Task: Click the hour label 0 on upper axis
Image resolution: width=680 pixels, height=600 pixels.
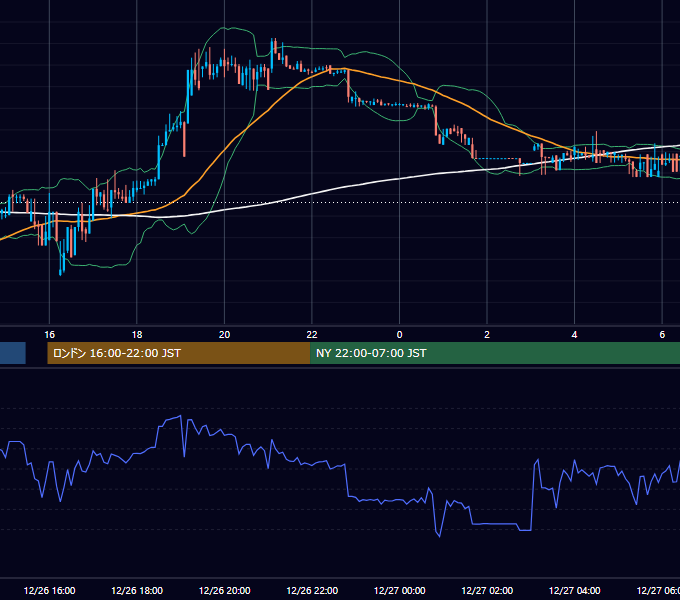Action: [399, 335]
